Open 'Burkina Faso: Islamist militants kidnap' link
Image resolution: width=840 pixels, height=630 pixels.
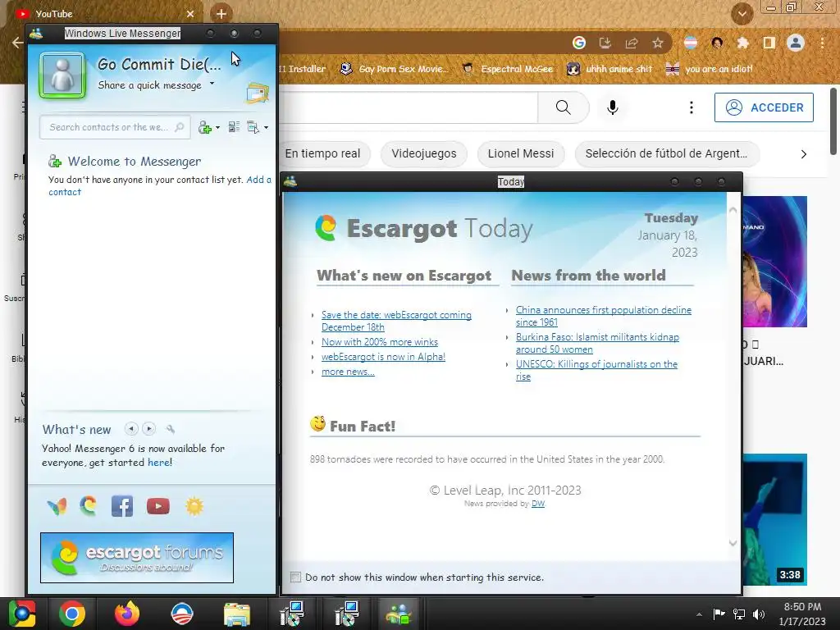coord(597,343)
